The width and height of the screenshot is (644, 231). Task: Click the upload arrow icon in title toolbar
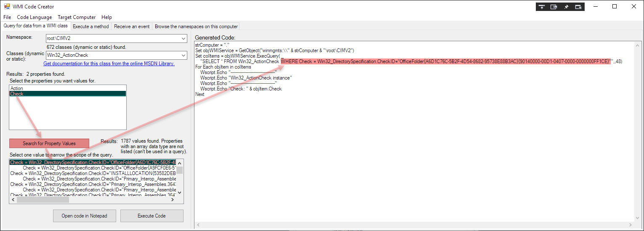[541, 7]
